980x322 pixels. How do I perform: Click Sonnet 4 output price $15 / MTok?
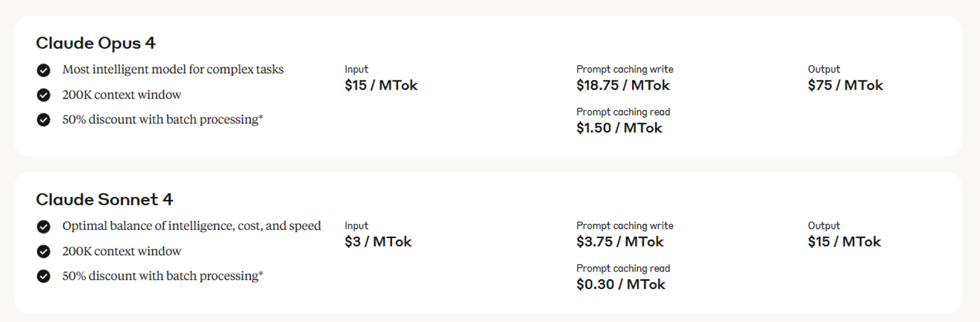pyautogui.click(x=844, y=242)
